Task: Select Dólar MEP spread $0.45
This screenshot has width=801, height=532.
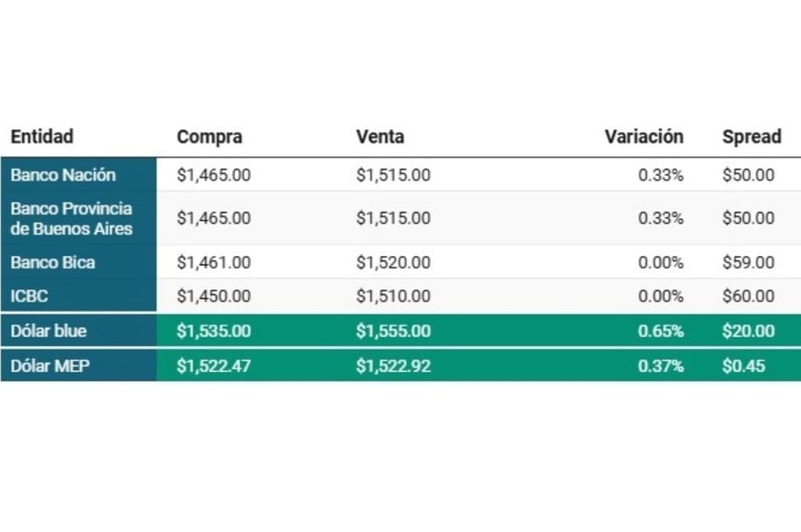Action: pyautogui.click(x=743, y=366)
